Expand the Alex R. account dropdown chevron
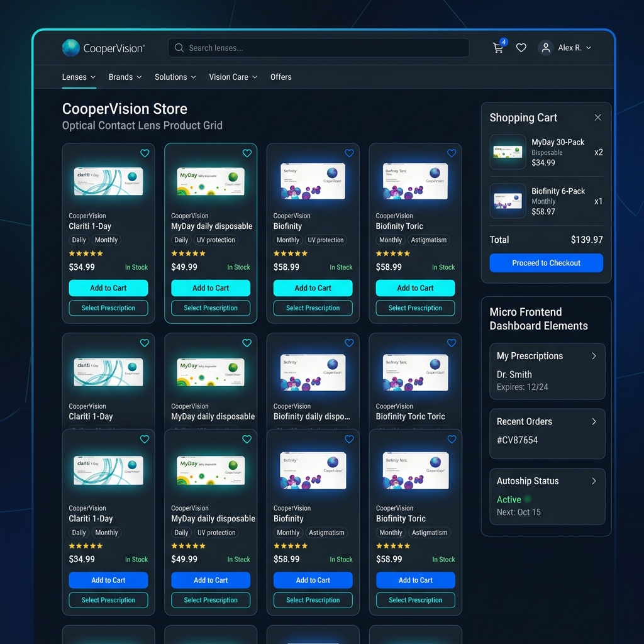This screenshot has width=644, height=644. pyautogui.click(x=589, y=48)
